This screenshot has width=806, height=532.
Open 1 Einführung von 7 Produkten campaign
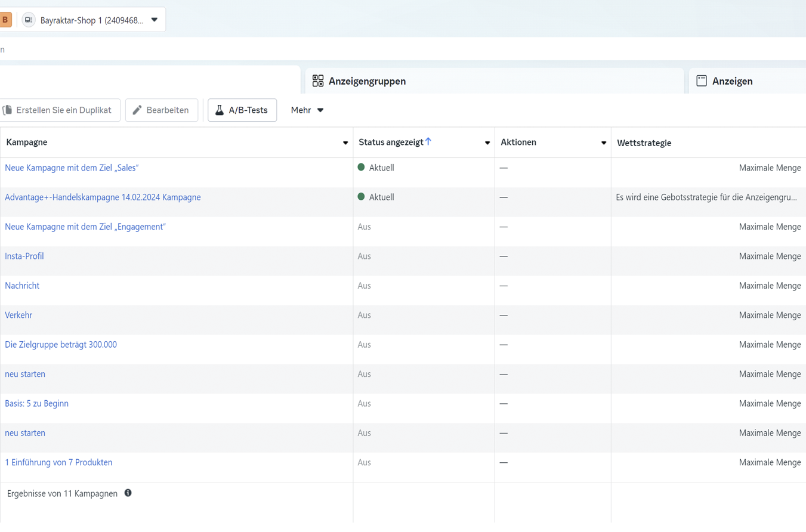pyautogui.click(x=58, y=462)
